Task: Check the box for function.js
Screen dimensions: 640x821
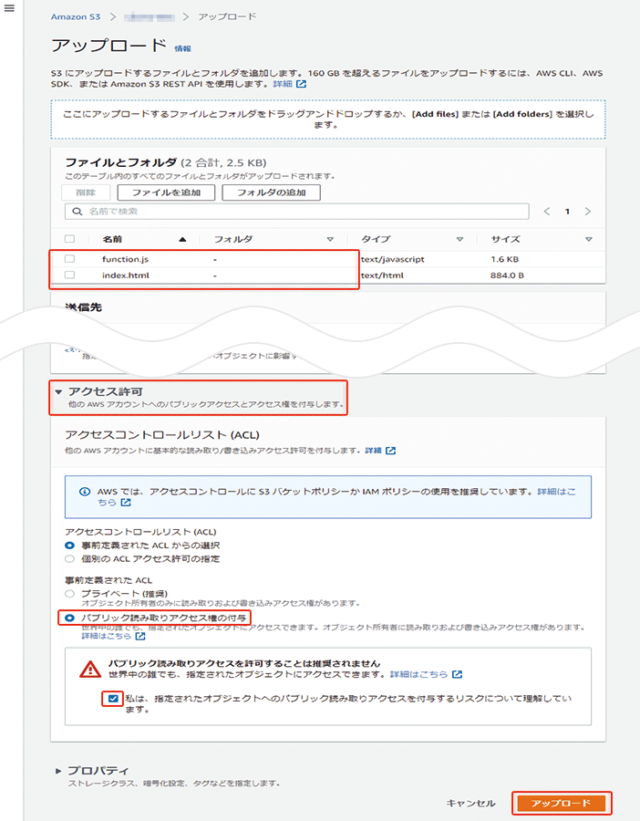Action: click(x=69, y=259)
